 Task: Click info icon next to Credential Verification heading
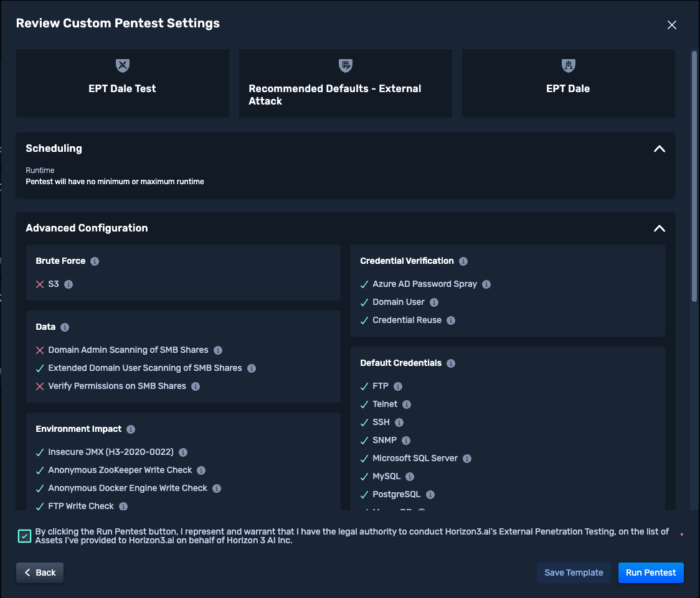(463, 261)
